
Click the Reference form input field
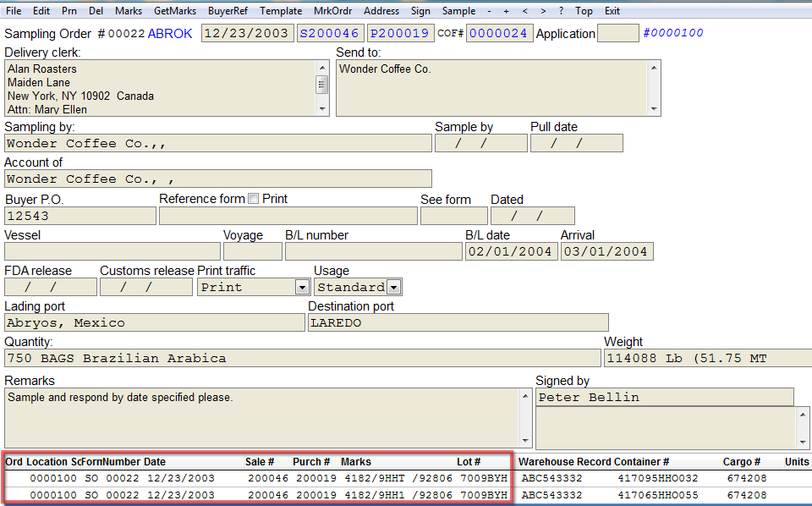tap(288, 216)
